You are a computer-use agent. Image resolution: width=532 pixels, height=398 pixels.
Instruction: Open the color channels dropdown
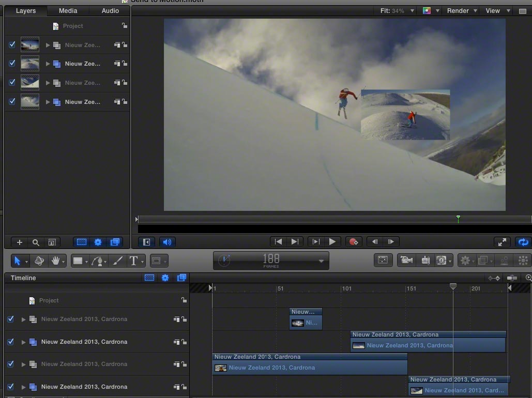431,11
